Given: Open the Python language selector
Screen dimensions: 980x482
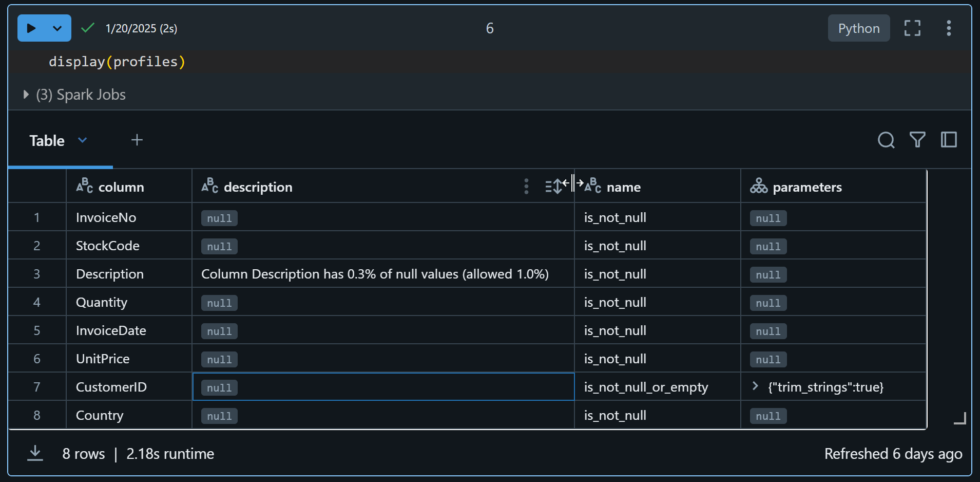Looking at the screenshot, I should pyautogui.click(x=858, y=28).
